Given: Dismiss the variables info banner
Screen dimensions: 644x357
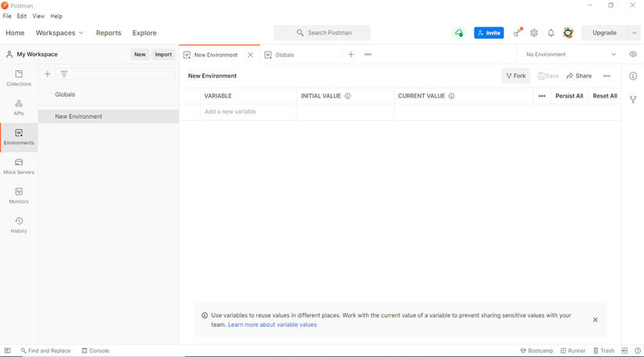Looking at the screenshot, I should (x=595, y=320).
